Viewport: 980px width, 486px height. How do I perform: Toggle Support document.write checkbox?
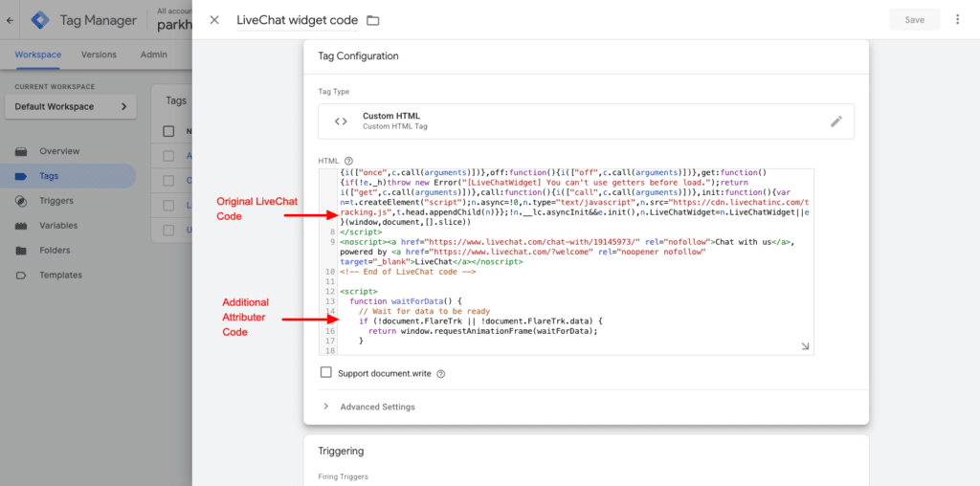pos(325,373)
